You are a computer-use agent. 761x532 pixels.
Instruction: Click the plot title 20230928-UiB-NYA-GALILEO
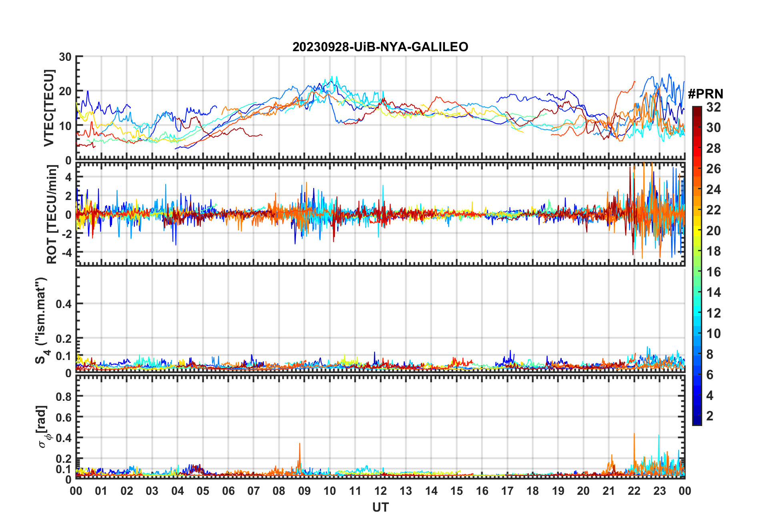pyautogui.click(x=380, y=47)
